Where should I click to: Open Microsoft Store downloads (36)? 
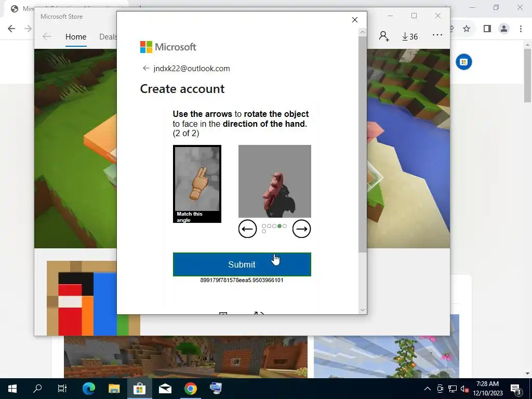coord(410,36)
